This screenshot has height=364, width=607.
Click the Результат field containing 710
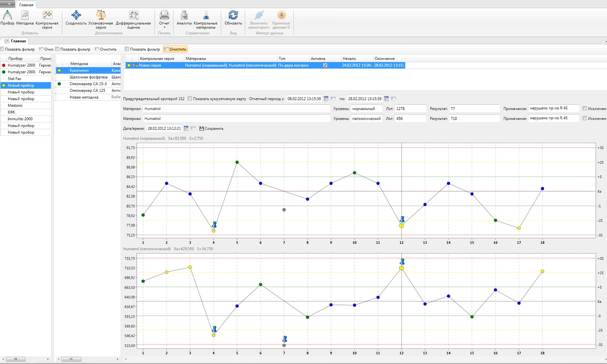point(474,119)
